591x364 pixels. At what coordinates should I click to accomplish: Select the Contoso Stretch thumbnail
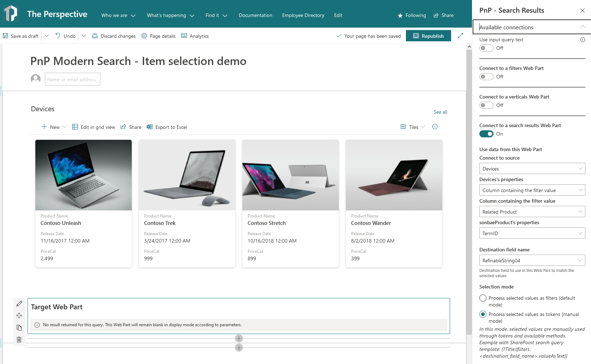[290, 175]
